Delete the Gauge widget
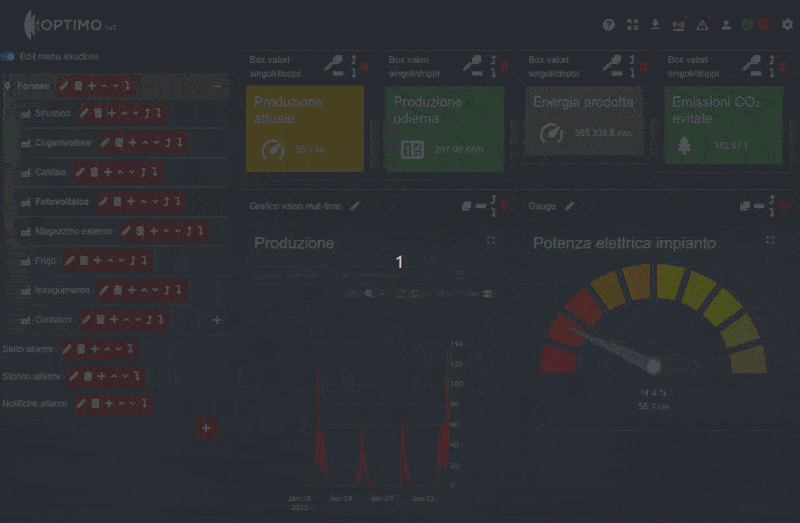The height and width of the screenshot is (523, 800). coord(783,206)
